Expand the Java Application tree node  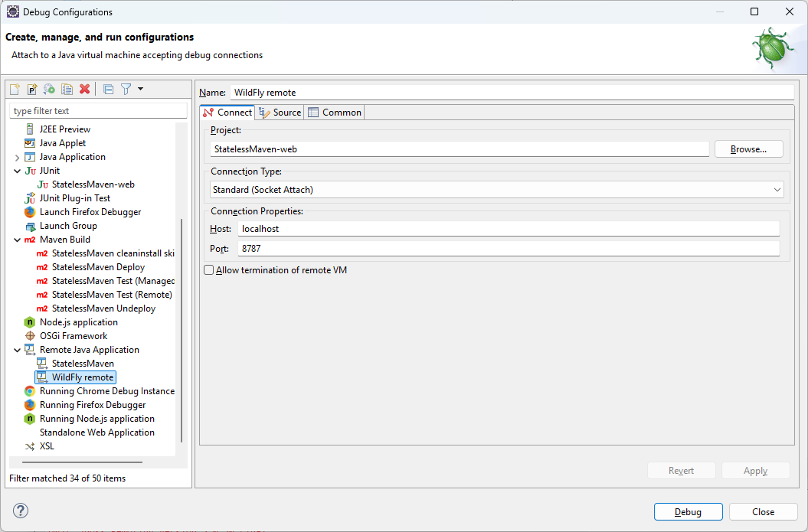pos(17,157)
